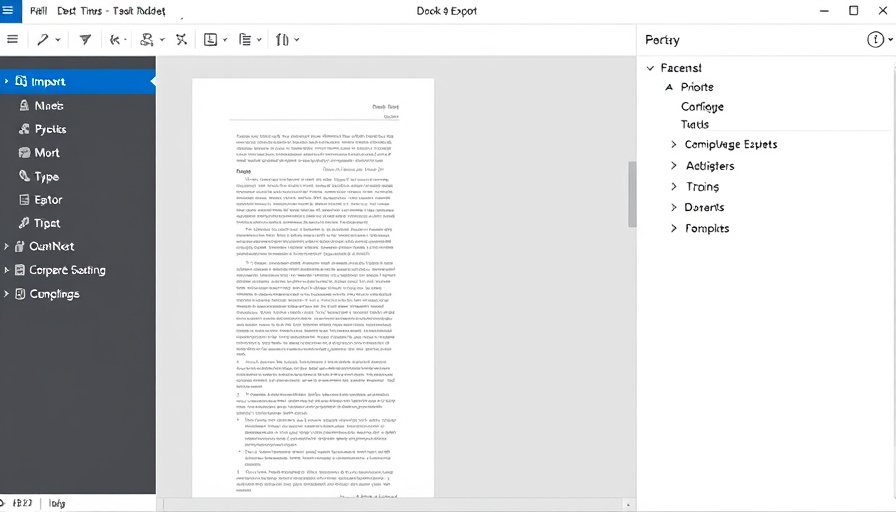
Task: Collapse the Facenst tree node
Action: click(650, 68)
